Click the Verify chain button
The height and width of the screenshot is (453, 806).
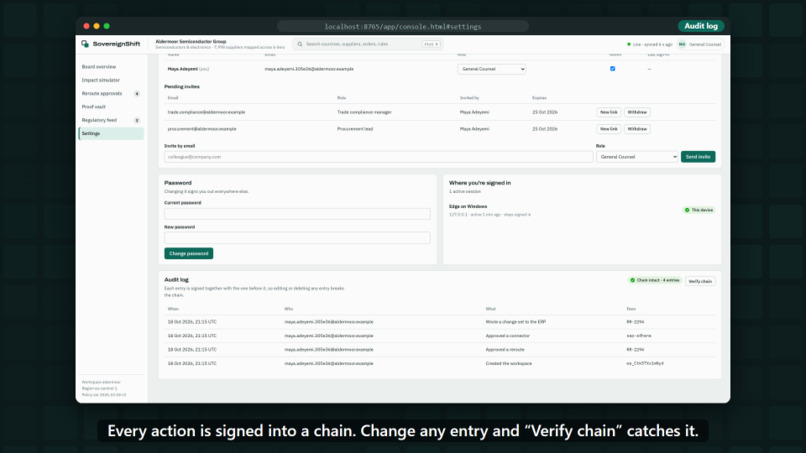pos(700,281)
